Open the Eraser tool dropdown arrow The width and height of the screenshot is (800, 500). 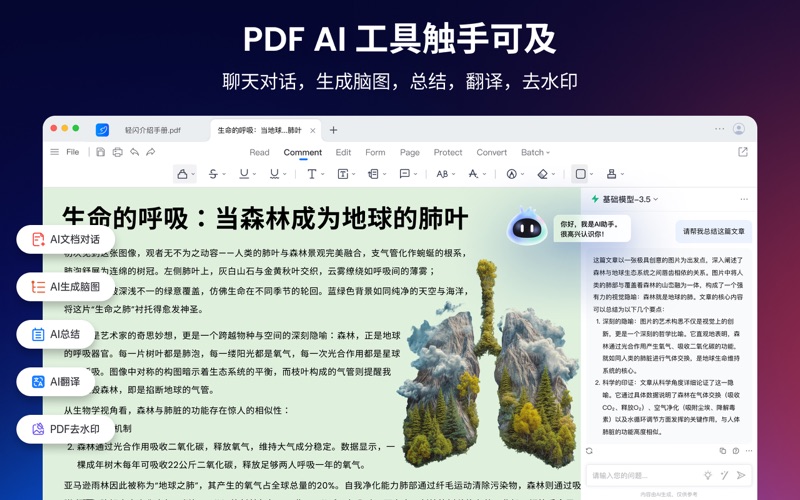[x=554, y=174]
